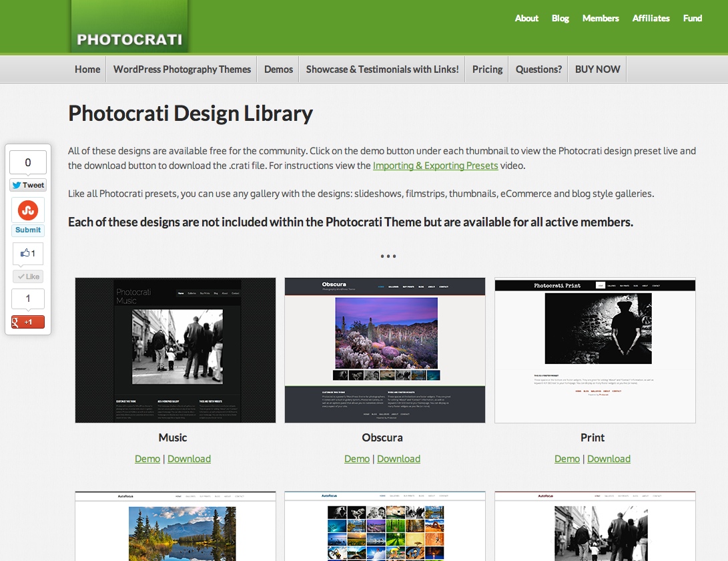Go to the Pricing page
The height and width of the screenshot is (561, 728).
tap(488, 69)
